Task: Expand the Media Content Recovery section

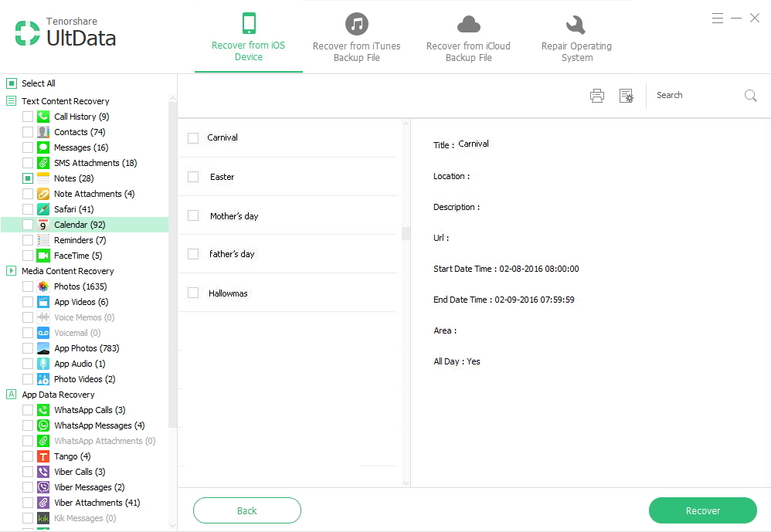Action: [x=12, y=271]
